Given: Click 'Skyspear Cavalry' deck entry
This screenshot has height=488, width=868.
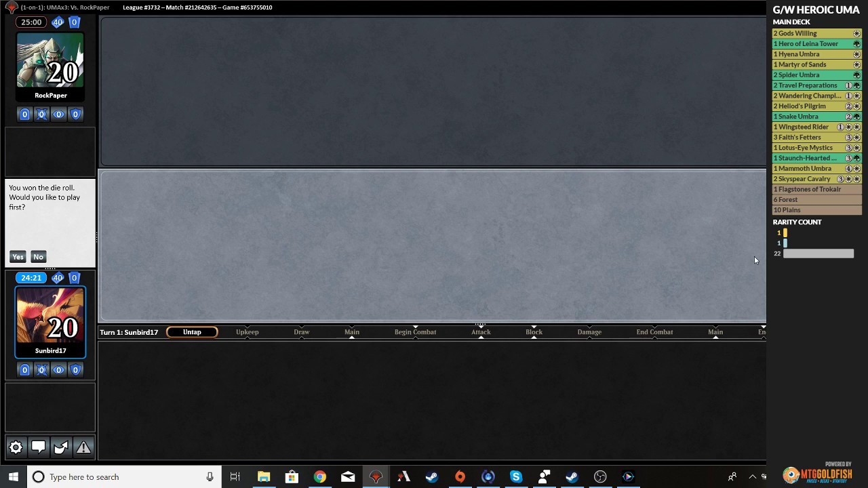Looking at the screenshot, I should point(817,179).
